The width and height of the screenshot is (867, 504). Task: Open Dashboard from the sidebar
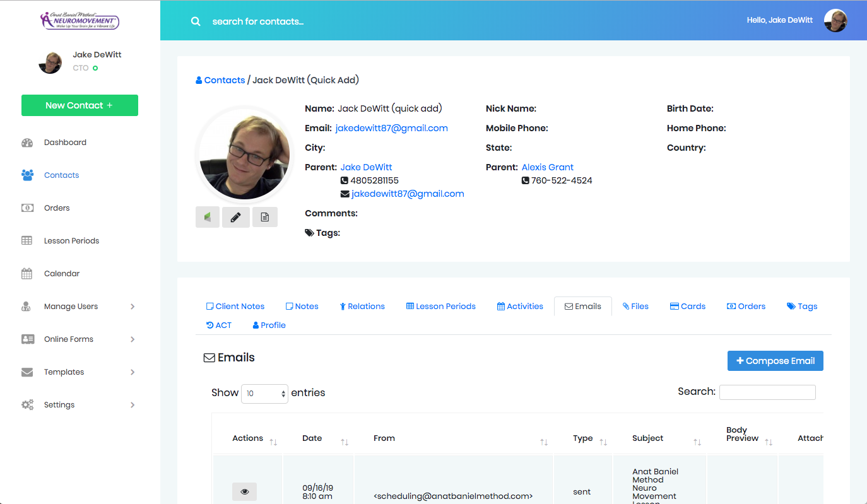[x=65, y=143]
